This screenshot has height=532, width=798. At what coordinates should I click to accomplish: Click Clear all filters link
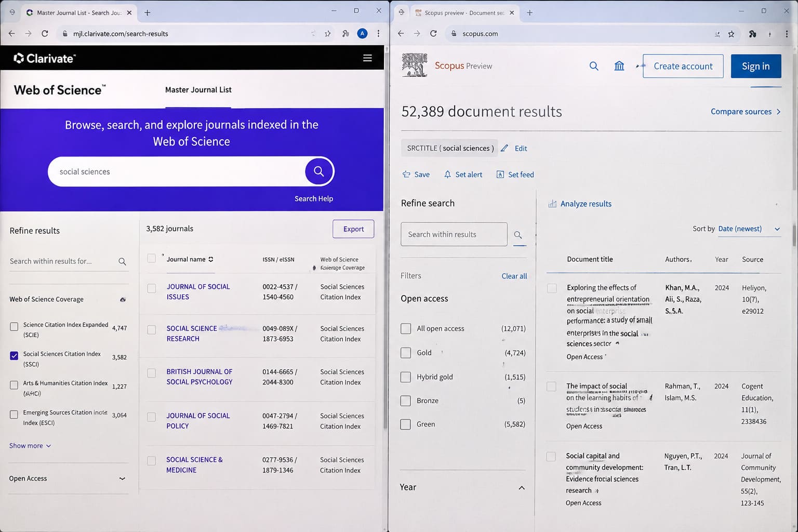[514, 276]
